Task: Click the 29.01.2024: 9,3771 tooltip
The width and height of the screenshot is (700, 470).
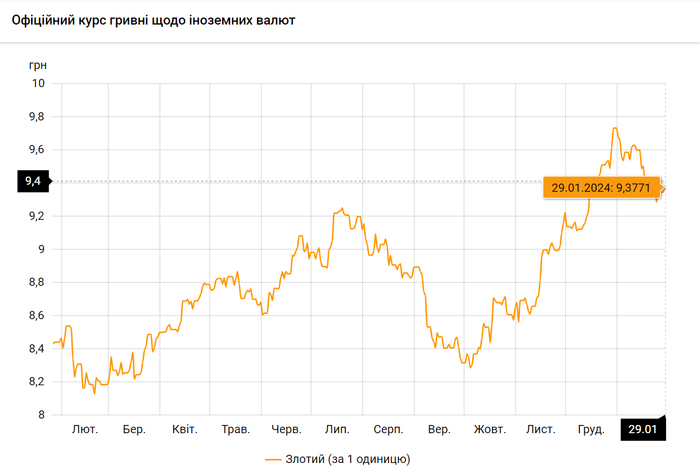Action: [x=601, y=187]
